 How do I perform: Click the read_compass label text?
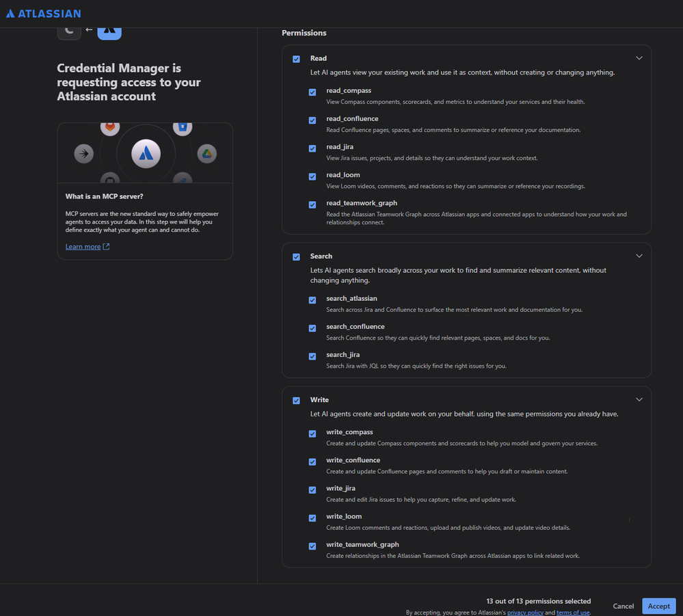click(x=349, y=91)
